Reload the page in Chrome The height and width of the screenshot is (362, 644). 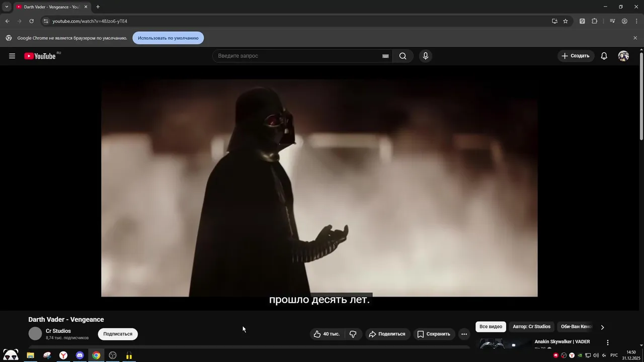point(31,21)
